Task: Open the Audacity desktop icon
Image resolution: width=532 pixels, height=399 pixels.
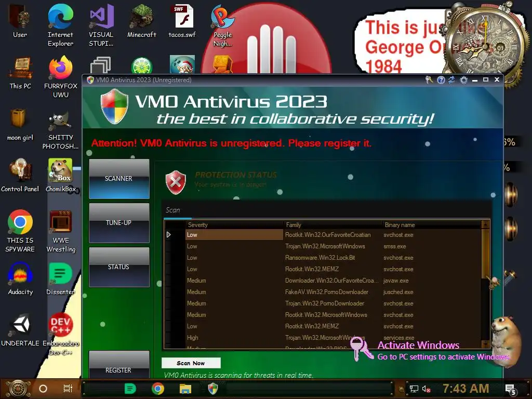Action: (x=20, y=279)
